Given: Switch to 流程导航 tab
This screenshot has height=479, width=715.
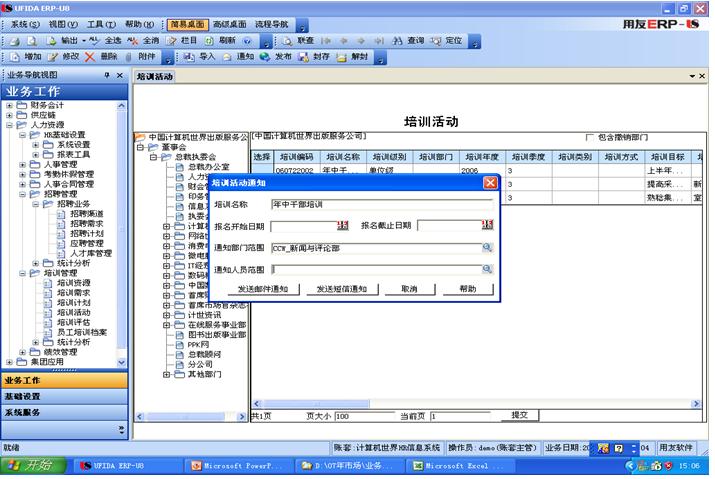Looking at the screenshot, I should pyautogui.click(x=272, y=25).
